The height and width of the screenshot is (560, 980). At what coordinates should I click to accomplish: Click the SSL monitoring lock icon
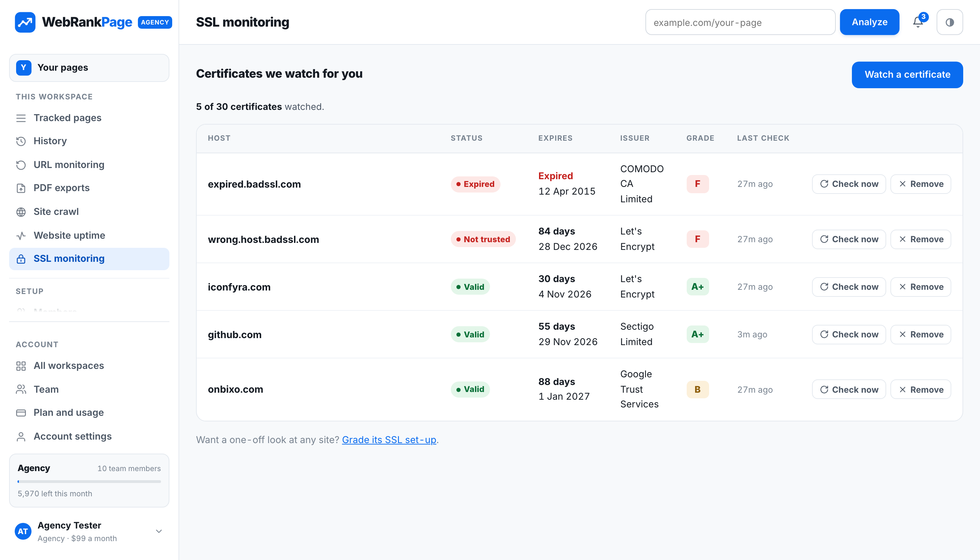[x=21, y=259]
